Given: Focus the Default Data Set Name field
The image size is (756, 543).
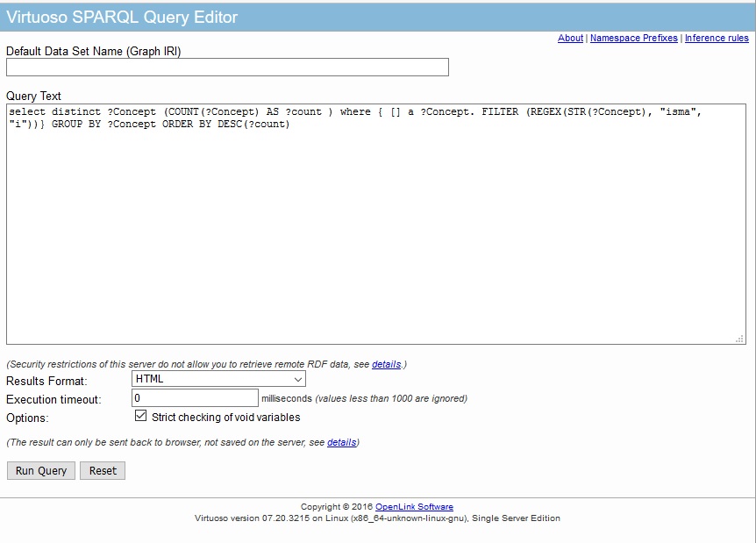Looking at the screenshot, I should pyautogui.click(x=227, y=67).
